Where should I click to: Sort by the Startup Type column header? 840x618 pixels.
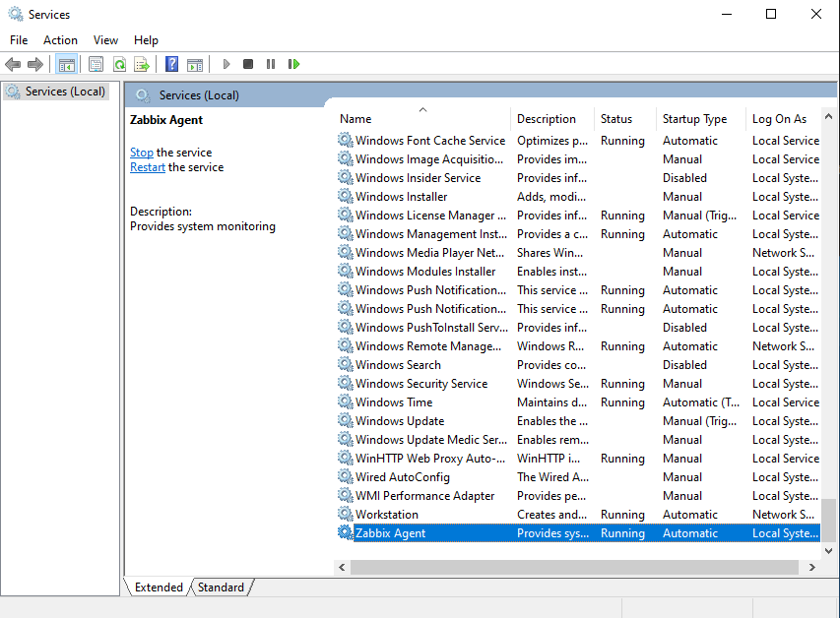[x=694, y=119]
